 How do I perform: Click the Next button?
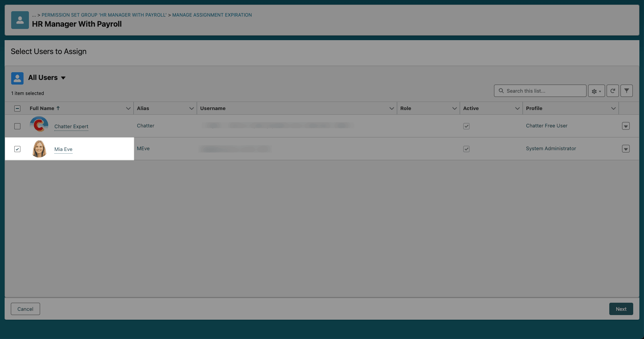tap(621, 309)
